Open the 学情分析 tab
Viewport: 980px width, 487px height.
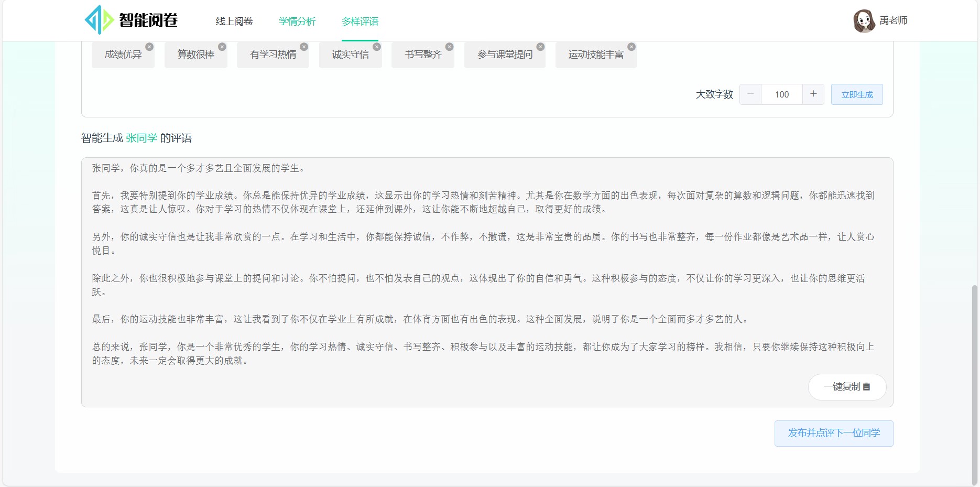[297, 21]
